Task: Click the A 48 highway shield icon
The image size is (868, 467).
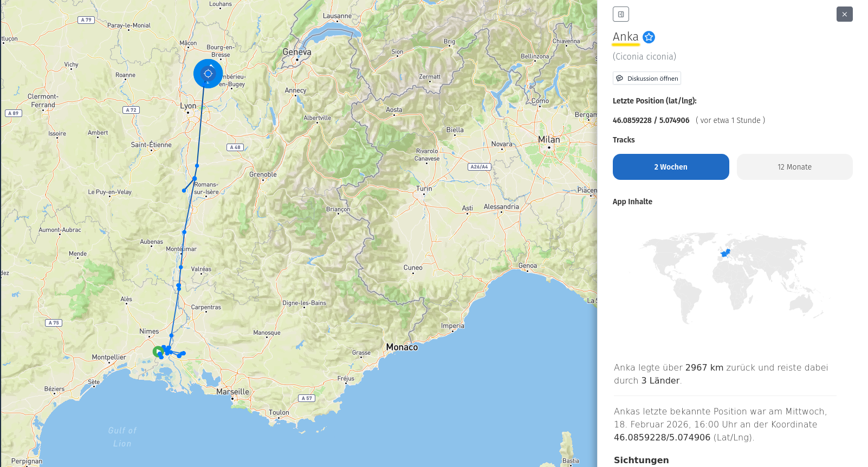Action: click(235, 147)
